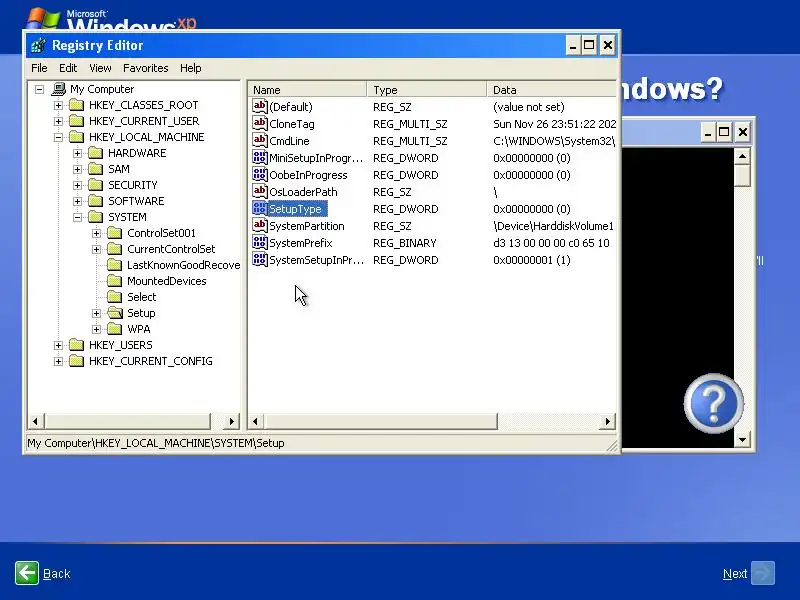Click the string icon beside (Default)
Screen dimensions: 800x600
pos(260,106)
